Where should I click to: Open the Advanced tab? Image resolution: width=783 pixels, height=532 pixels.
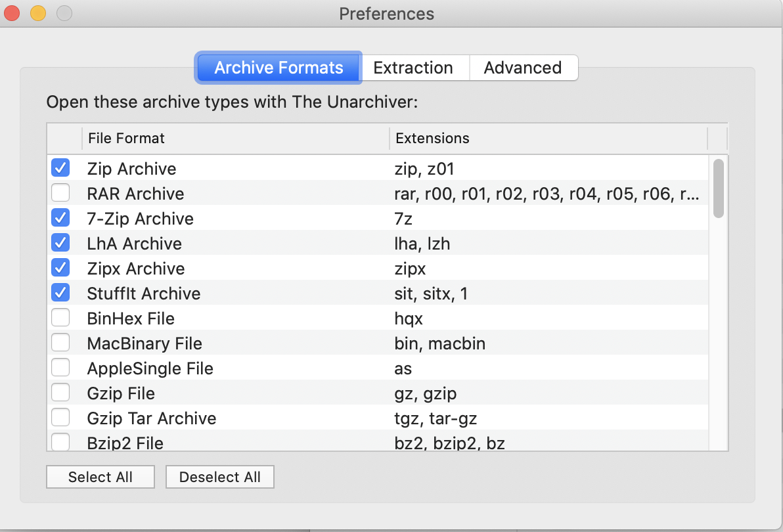[x=523, y=68]
